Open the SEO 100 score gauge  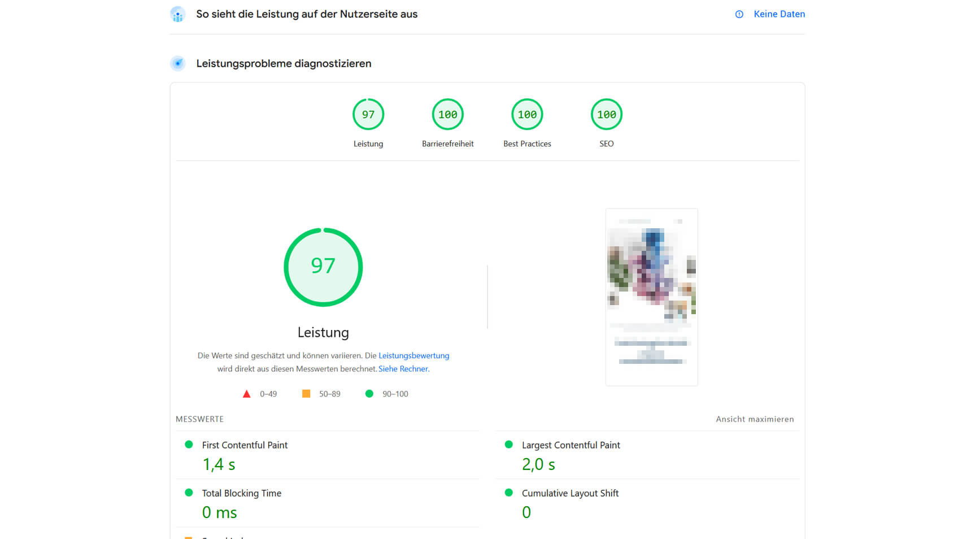(x=606, y=115)
